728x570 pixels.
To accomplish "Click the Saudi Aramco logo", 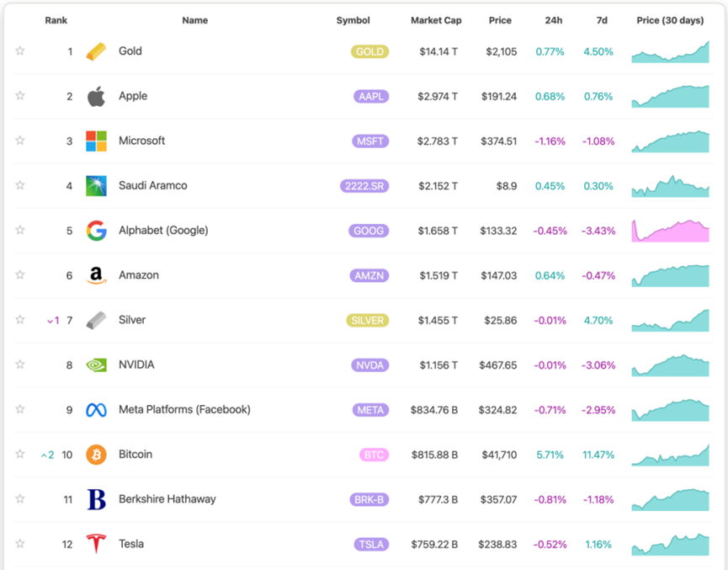I will pos(97,185).
